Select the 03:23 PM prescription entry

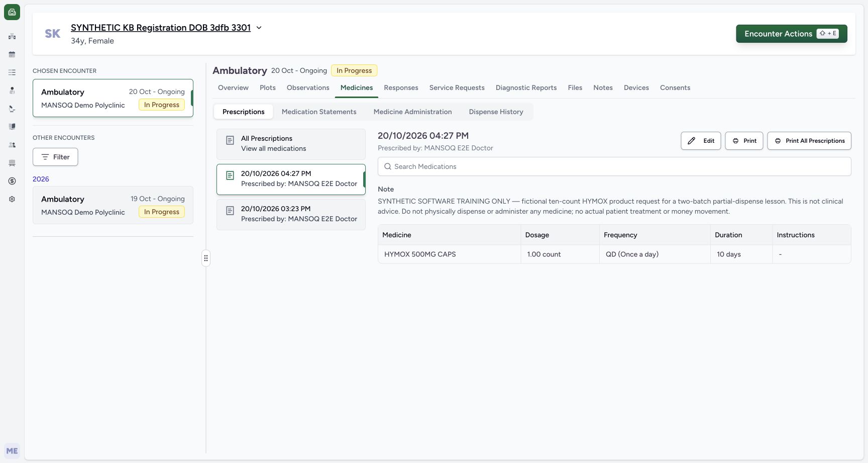[x=291, y=214]
